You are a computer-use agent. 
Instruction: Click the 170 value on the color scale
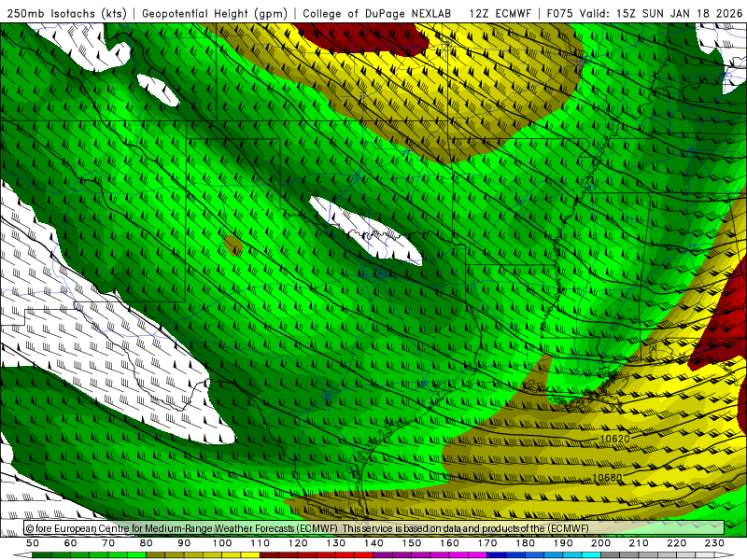tap(487, 543)
